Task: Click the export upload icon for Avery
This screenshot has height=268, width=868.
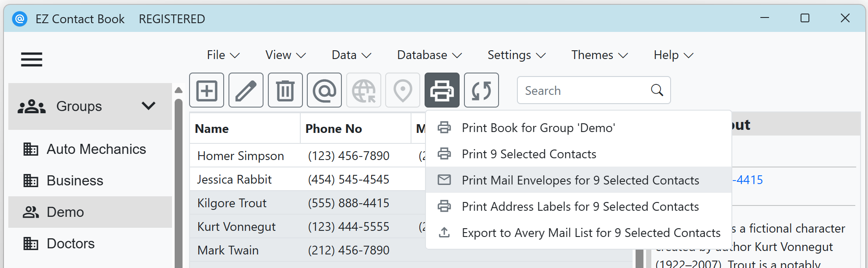Action: coord(444,232)
